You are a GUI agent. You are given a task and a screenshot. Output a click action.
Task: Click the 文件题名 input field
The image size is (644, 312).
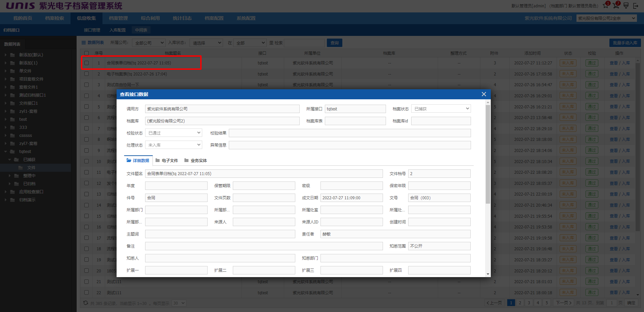[264, 174]
